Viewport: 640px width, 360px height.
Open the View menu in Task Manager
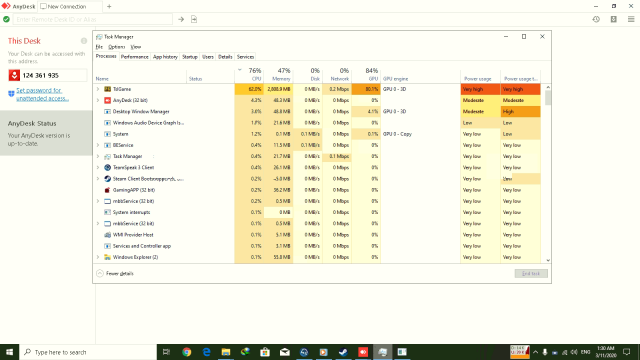136,47
